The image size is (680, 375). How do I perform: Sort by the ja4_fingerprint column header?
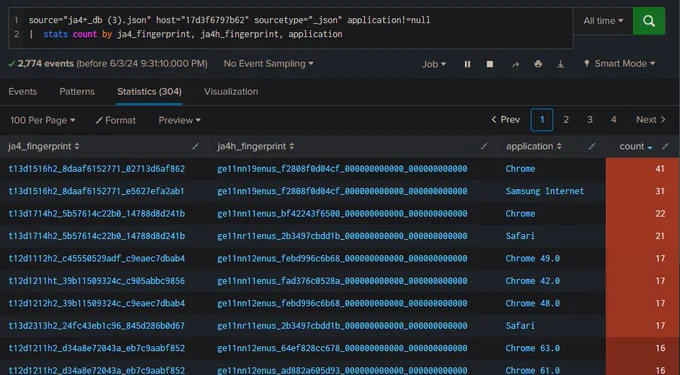pyautogui.click(x=44, y=146)
